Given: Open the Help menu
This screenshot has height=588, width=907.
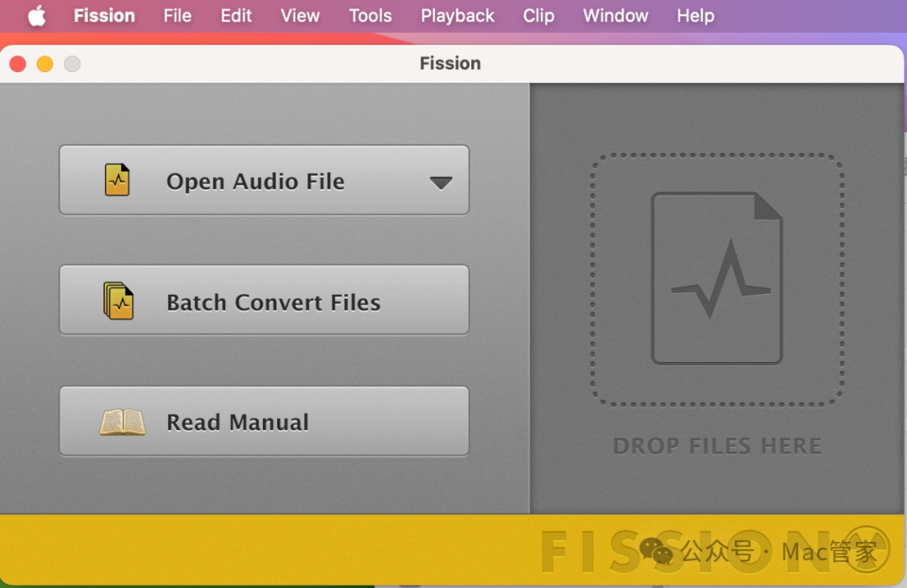Looking at the screenshot, I should (695, 16).
